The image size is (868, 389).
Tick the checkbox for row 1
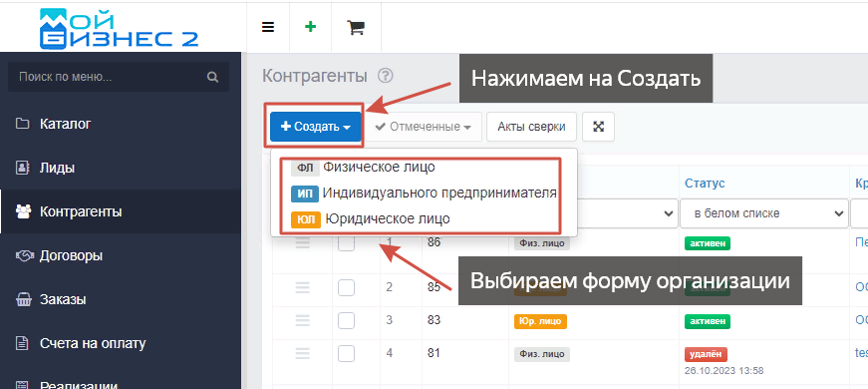346,242
